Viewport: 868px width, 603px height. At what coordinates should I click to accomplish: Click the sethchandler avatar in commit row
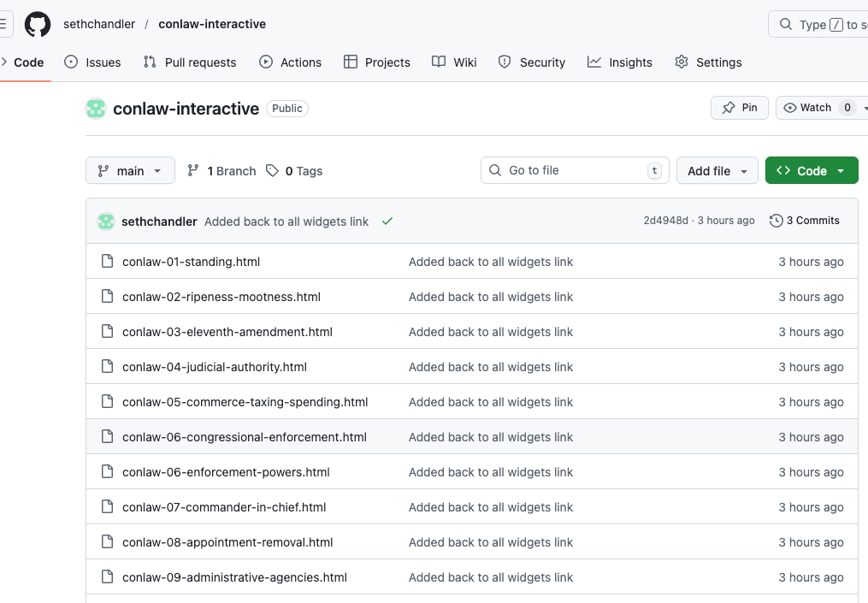coord(106,222)
